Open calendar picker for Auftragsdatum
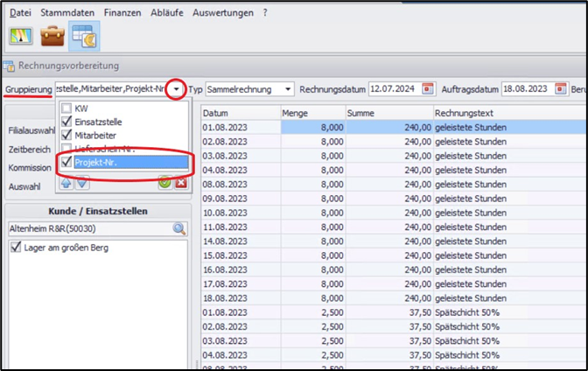Screen dimensions: 588x371 pos(561,89)
